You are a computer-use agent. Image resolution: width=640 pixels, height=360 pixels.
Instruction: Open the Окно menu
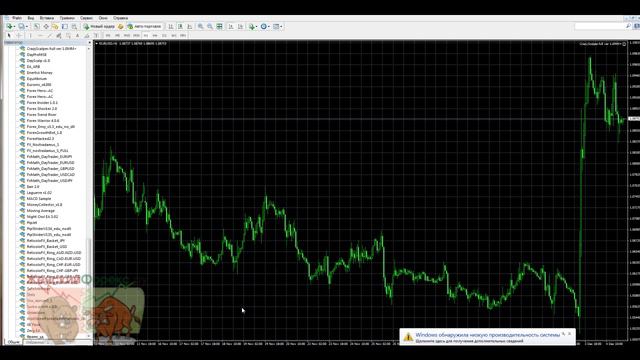point(103,18)
